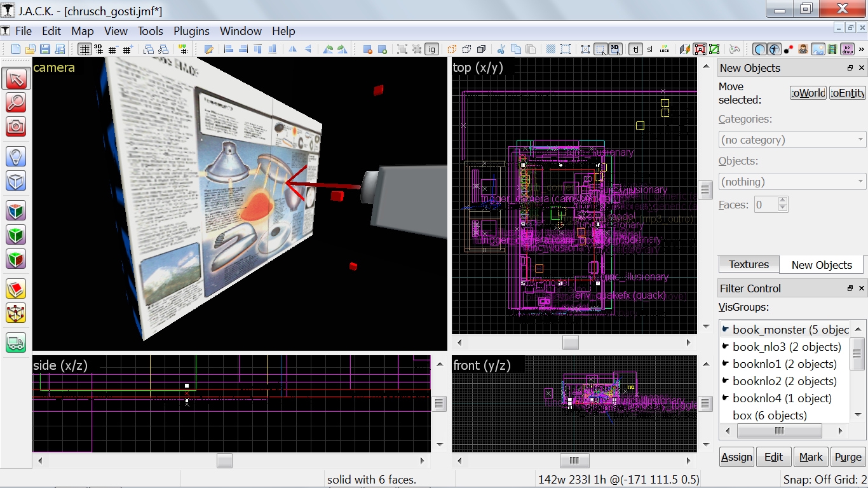Click the side view horizontal scrollbar thumb
868x488 pixels.
click(x=224, y=461)
